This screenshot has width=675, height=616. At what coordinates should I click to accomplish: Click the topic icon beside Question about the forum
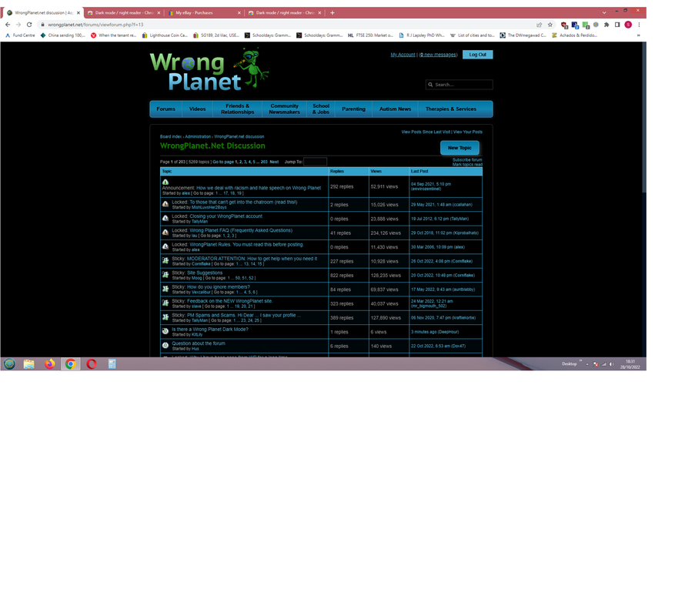pyautogui.click(x=165, y=345)
